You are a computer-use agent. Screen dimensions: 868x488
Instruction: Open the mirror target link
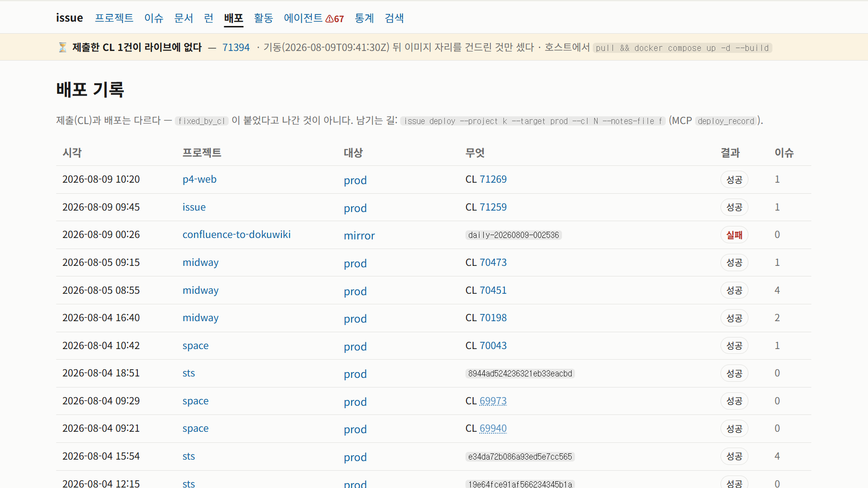click(x=359, y=236)
